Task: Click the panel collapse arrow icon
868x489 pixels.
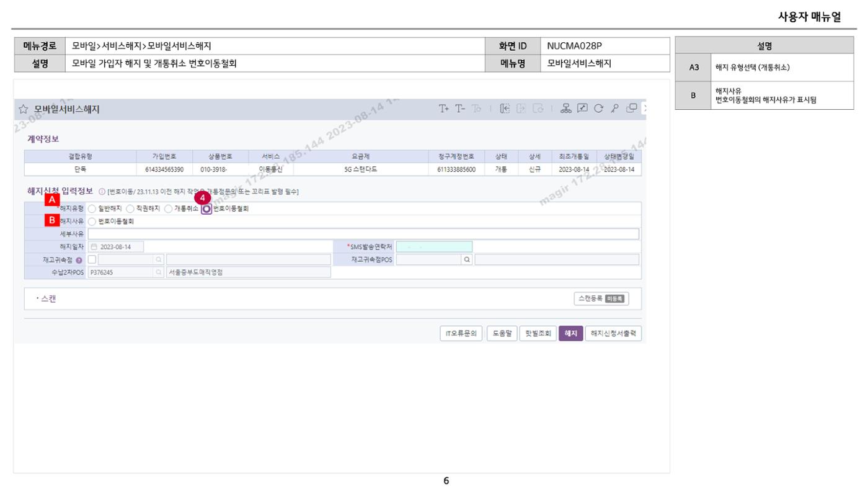Action: point(507,109)
